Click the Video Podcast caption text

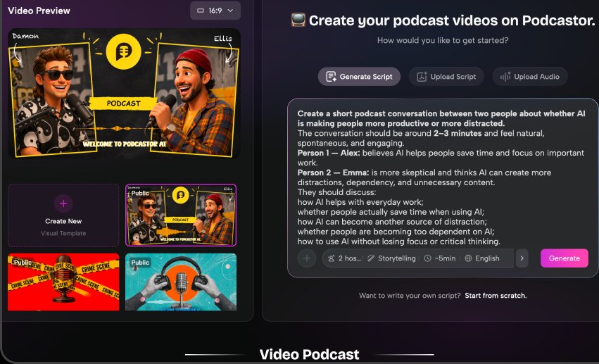[309, 354]
